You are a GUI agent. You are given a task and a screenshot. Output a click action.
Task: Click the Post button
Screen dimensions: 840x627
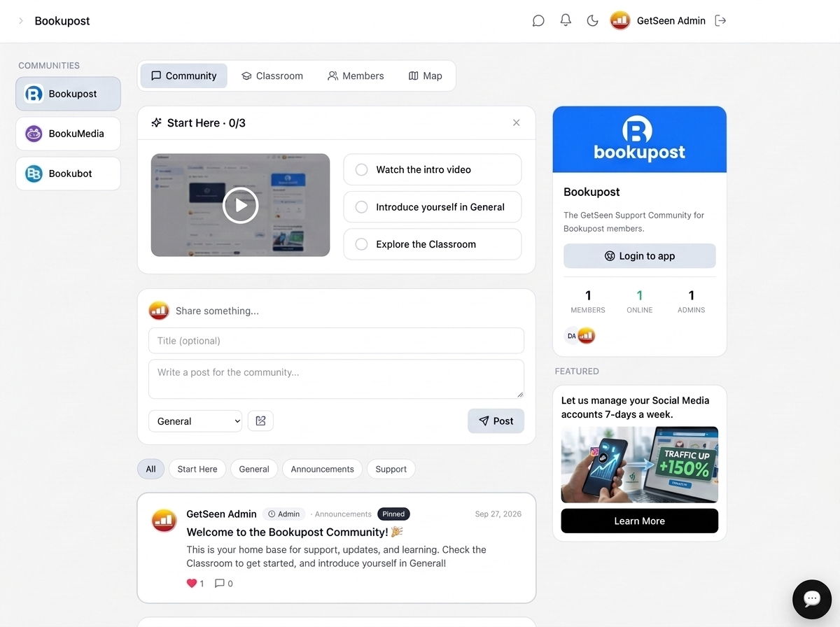pyautogui.click(x=496, y=421)
